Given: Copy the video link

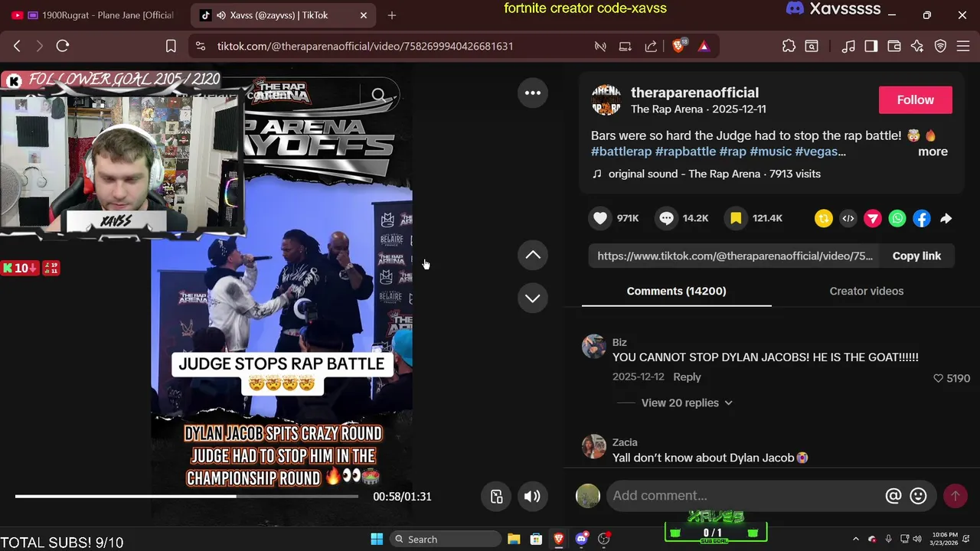Looking at the screenshot, I should [916, 256].
